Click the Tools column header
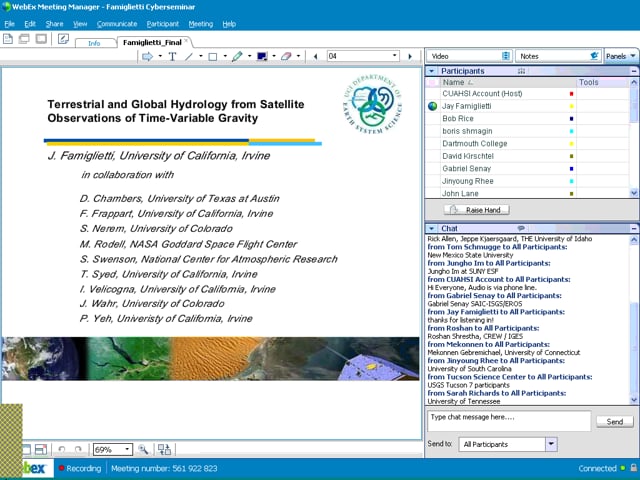The image size is (640, 480). click(602, 82)
